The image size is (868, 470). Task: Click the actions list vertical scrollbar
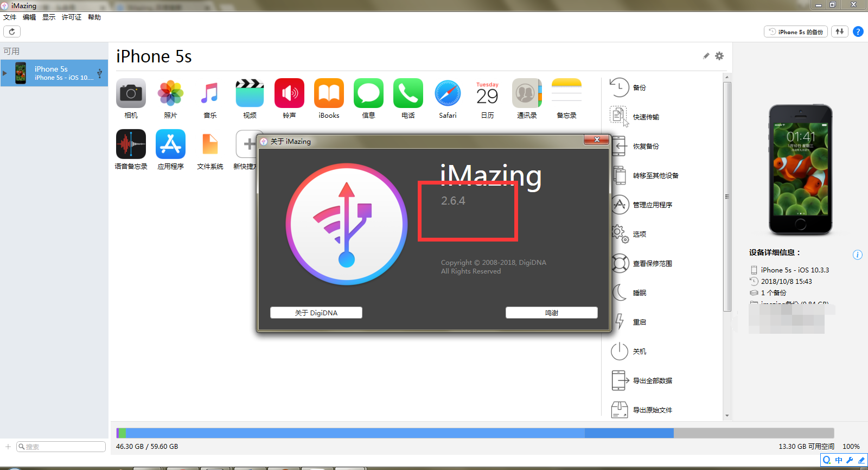[x=727, y=196]
